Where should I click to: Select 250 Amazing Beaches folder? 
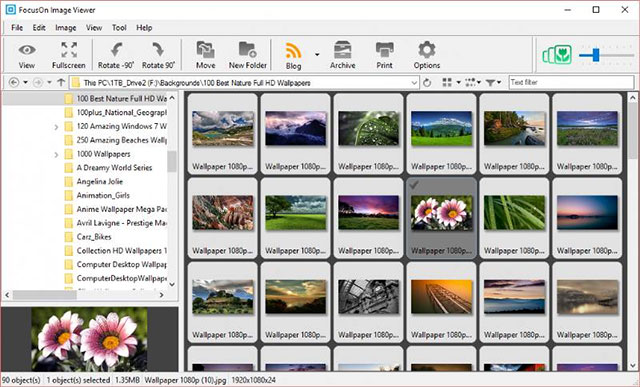(116, 140)
